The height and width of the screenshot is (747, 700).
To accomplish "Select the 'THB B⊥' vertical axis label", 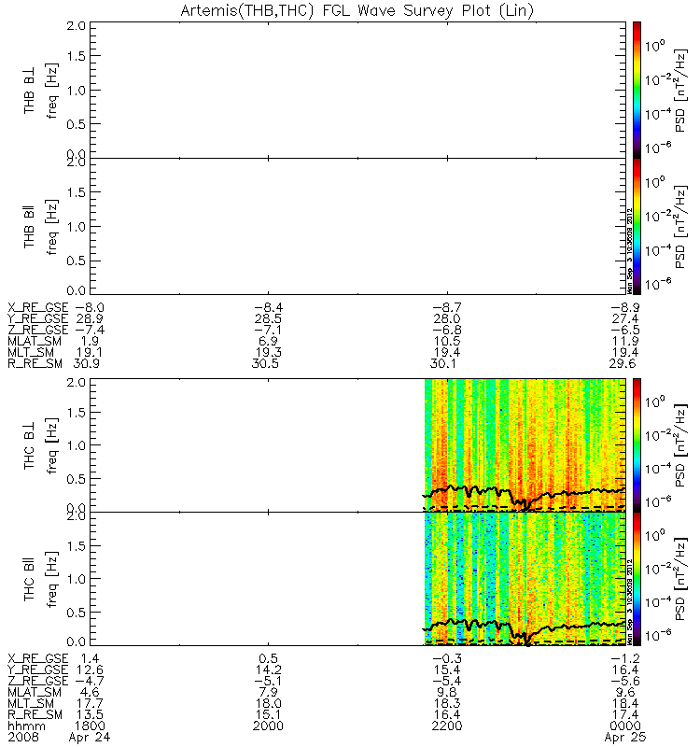I will (x=29, y=90).
